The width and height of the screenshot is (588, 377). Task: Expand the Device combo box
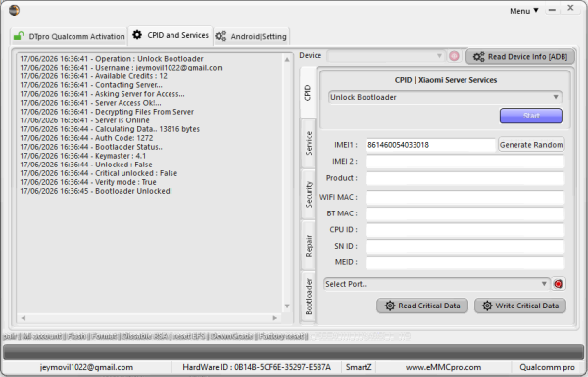click(x=386, y=56)
